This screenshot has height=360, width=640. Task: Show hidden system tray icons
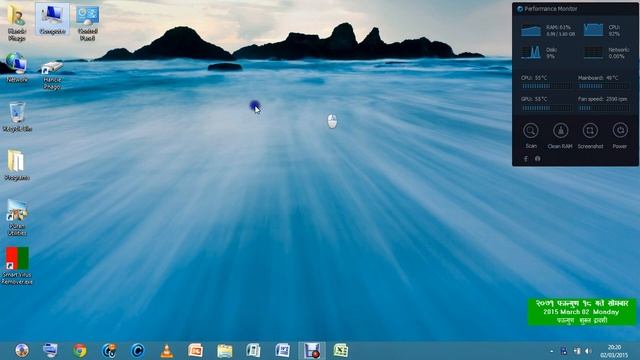click(x=551, y=351)
